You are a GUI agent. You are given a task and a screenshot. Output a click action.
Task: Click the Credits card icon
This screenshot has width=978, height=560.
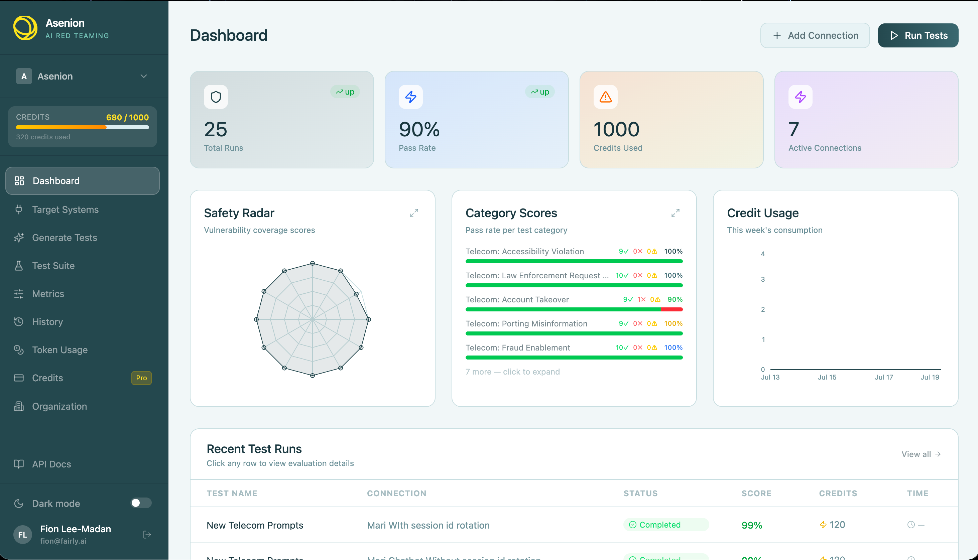(19, 378)
